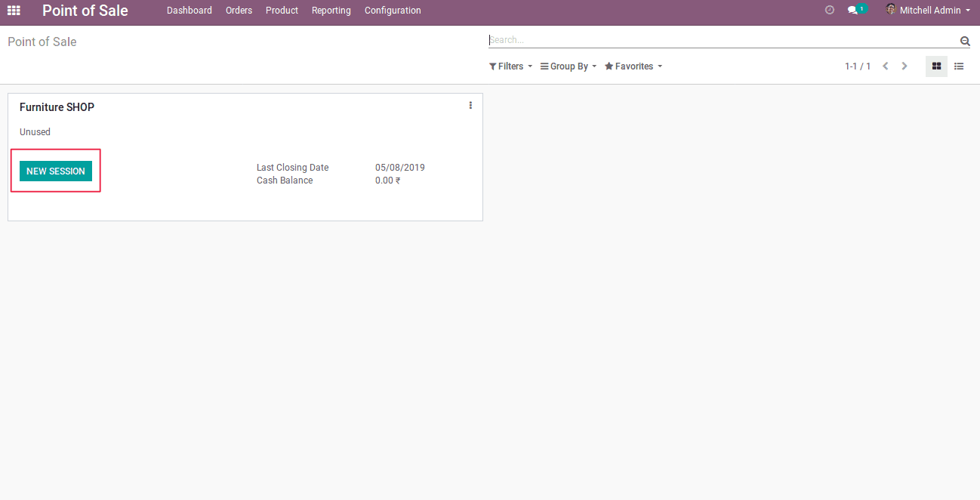This screenshot has height=500, width=980.
Task: Start a NEW SESSION
Action: point(56,171)
